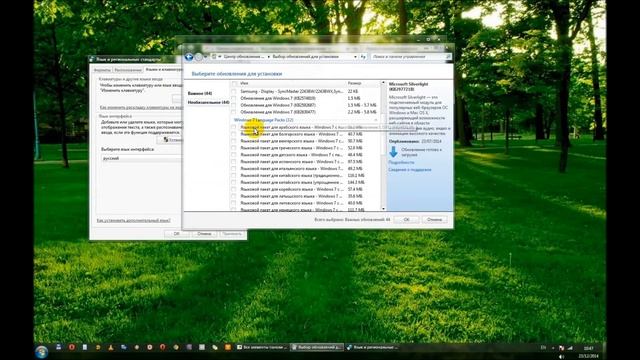
Task: Switch to the 'Важное (44)' updates list
Action: point(200,93)
